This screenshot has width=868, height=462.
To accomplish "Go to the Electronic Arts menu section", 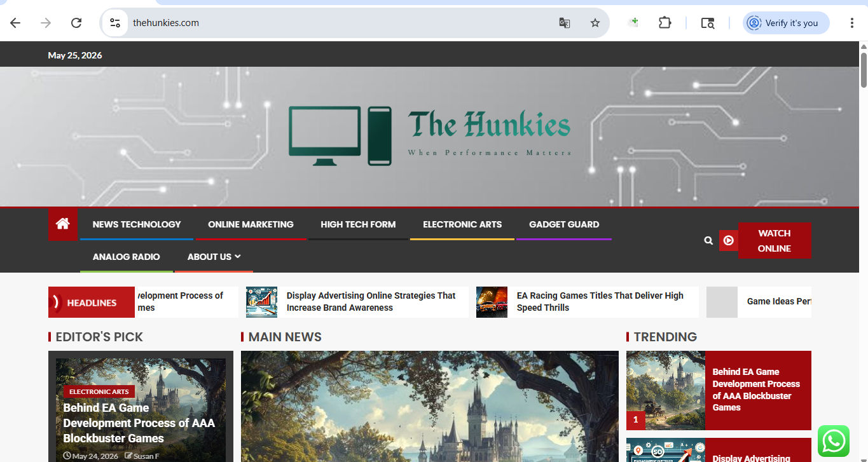I will [462, 224].
